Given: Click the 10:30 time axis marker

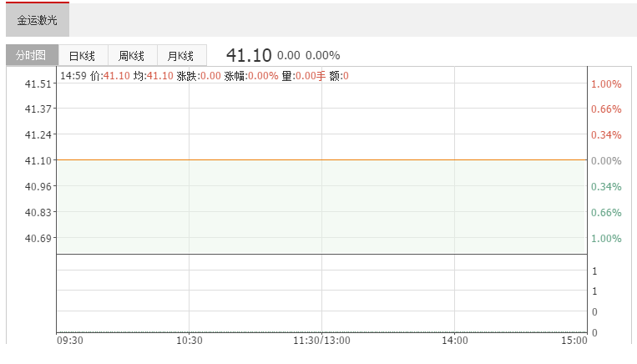Looking at the screenshot, I should click(190, 341).
